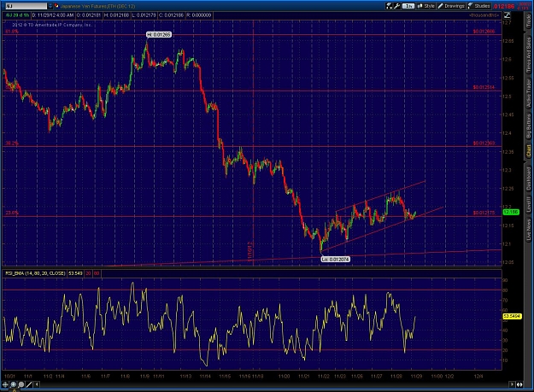The width and height of the screenshot is (534, 392).
Task: Click the green 12.186 price bubble
Action: coord(511,212)
